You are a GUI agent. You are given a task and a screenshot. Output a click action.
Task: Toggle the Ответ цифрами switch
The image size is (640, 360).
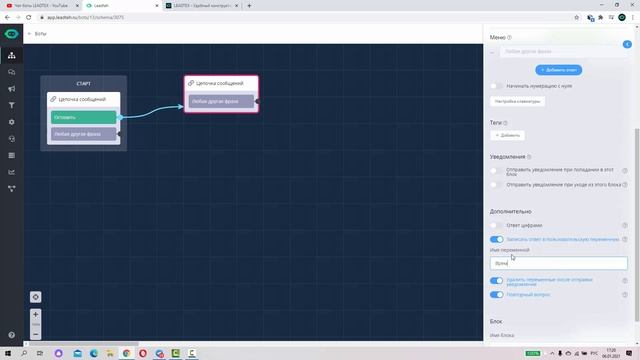[x=496, y=225]
